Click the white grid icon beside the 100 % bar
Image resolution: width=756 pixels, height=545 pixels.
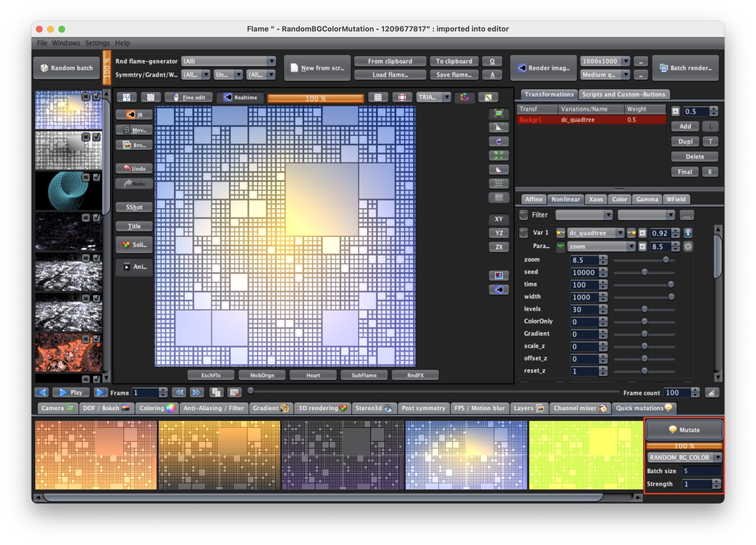(378, 97)
